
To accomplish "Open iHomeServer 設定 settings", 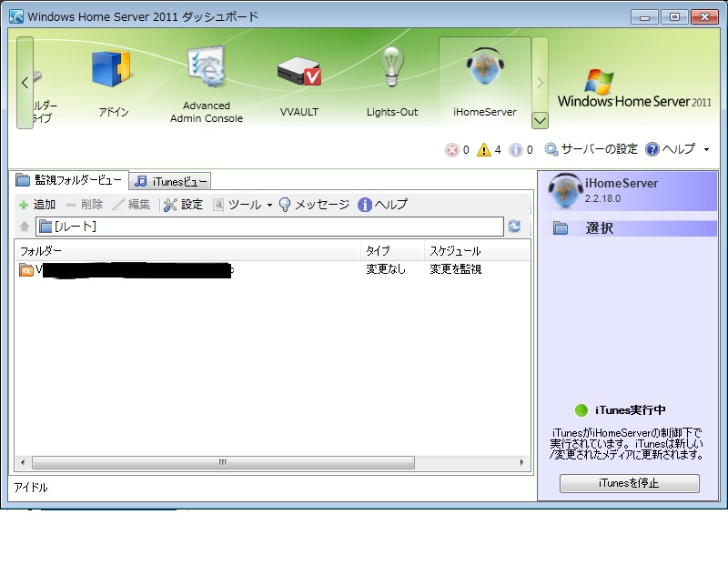I will point(184,204).
